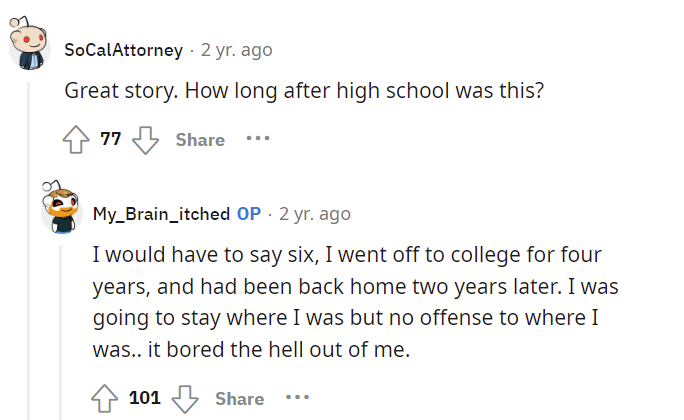The image size is (684, 420).
Task: Collapse SoCalAttorney's thread via the vertical line
Action: click(x=28, y=251)
